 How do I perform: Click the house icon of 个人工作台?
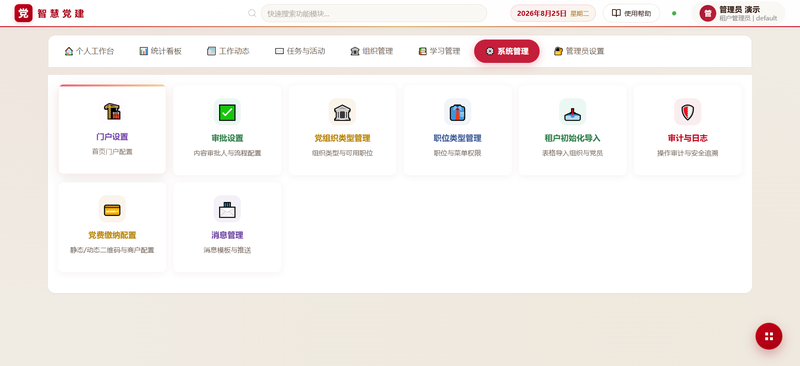click(69, 51)
